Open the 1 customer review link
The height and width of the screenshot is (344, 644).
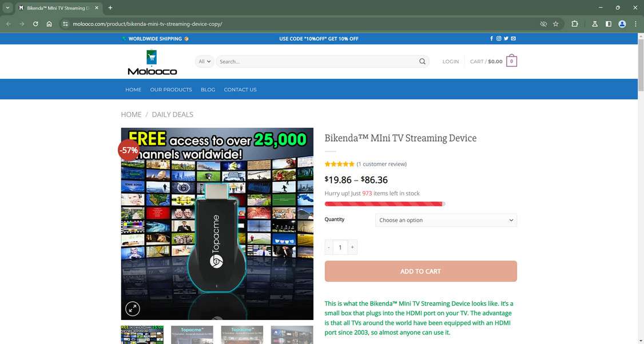(381, 164)
